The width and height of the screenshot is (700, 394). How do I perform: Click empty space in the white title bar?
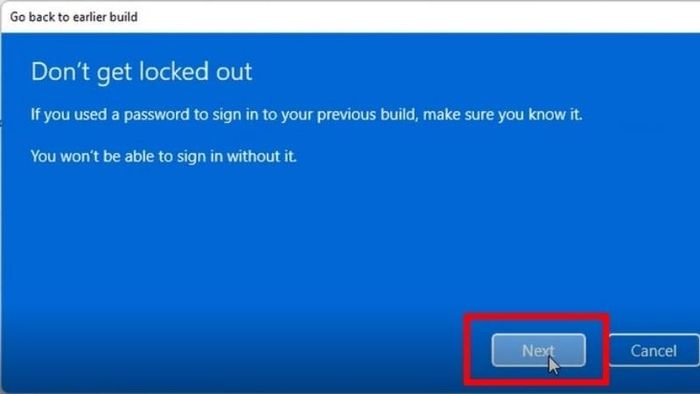pos(402,17)
